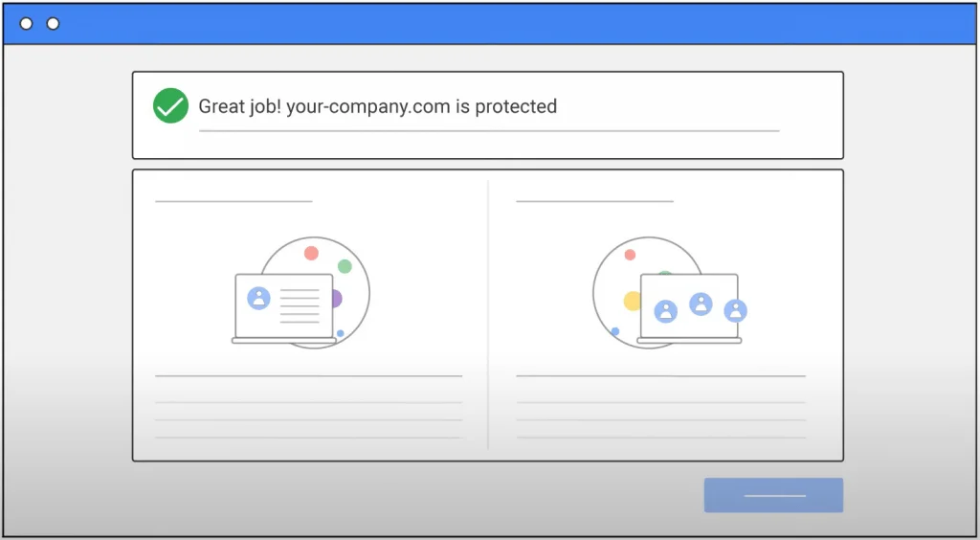The image size is (980, 540).
Task: Pick the red dot above the single-user laptop
Action: tap(311, 254)
